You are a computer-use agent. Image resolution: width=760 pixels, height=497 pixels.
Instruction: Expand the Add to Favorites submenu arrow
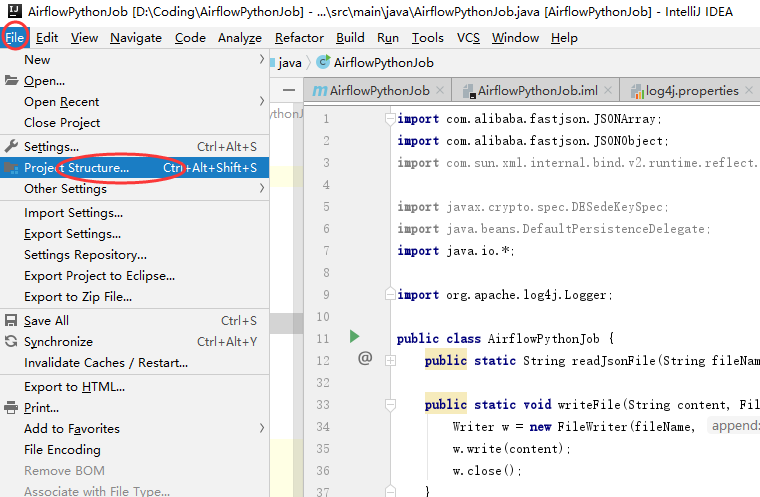tap(262, 428)
